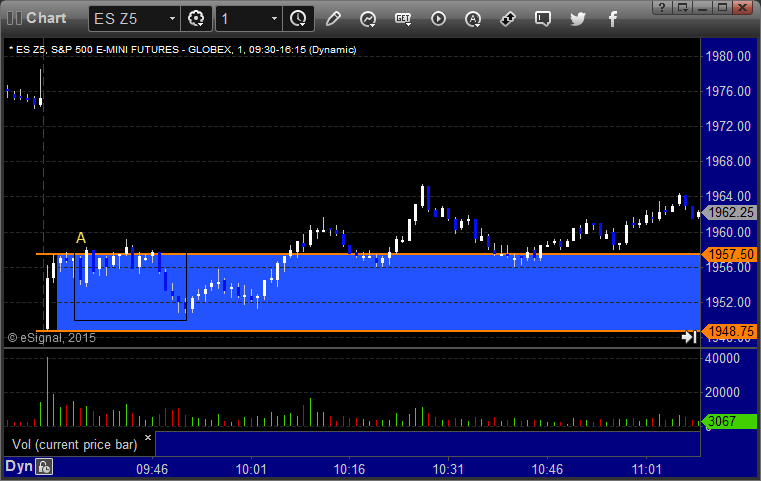Screen dimensions: 761x481
Task: Open the time template clock menu
Action: [298, 19]
